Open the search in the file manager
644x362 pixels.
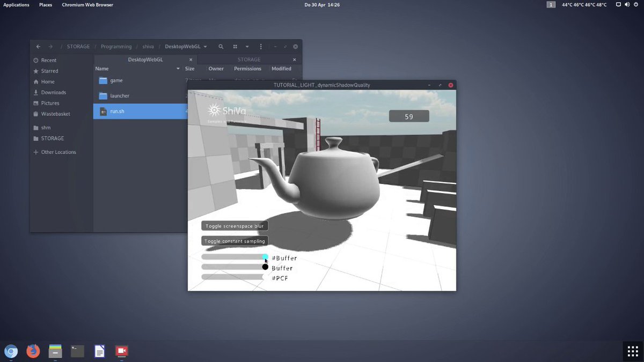[221, 47]
